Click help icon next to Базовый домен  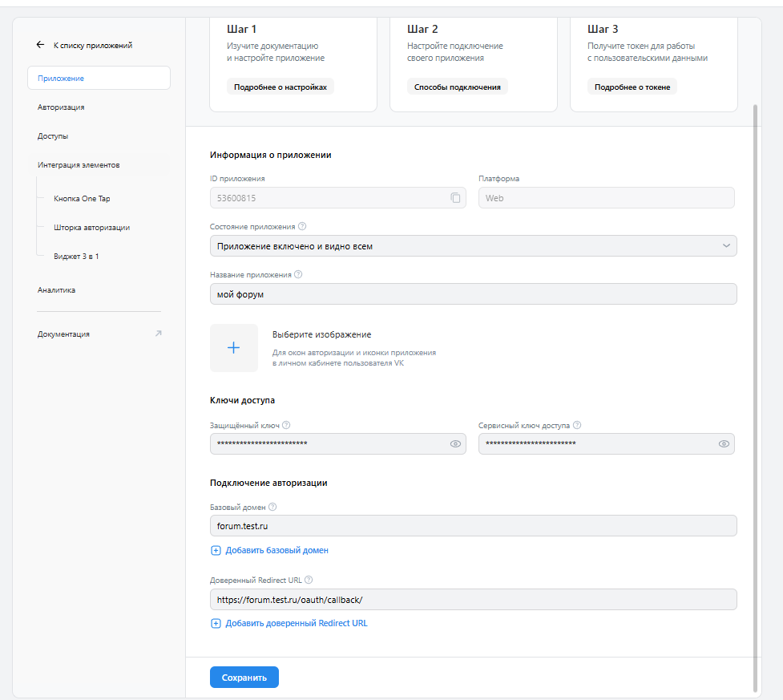[x=272, y=507]
